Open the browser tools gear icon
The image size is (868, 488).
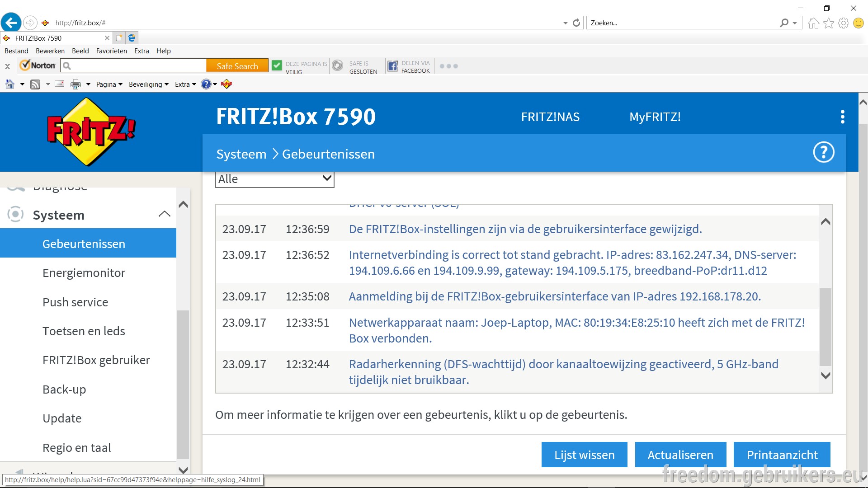pos(844,23)
